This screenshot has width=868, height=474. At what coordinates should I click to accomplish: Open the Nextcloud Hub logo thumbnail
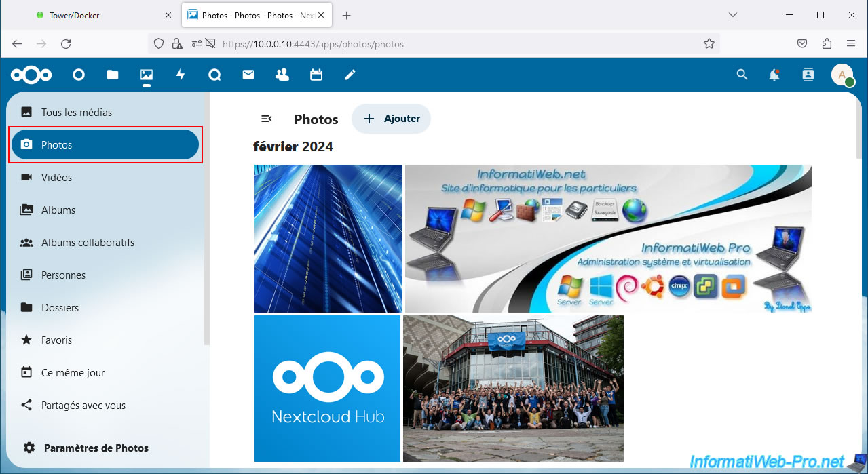(327, 389)
